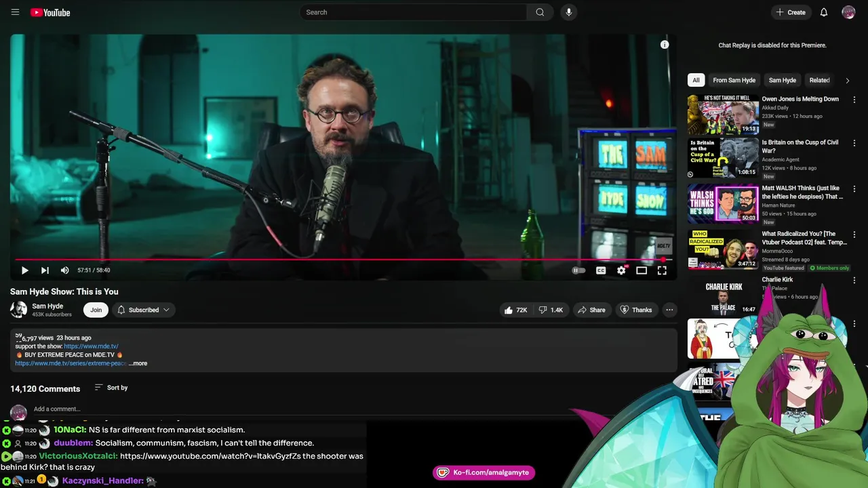Open VictoriousXotzalci's linked YouTube URL
868x488 pixels.
(210, 456)
